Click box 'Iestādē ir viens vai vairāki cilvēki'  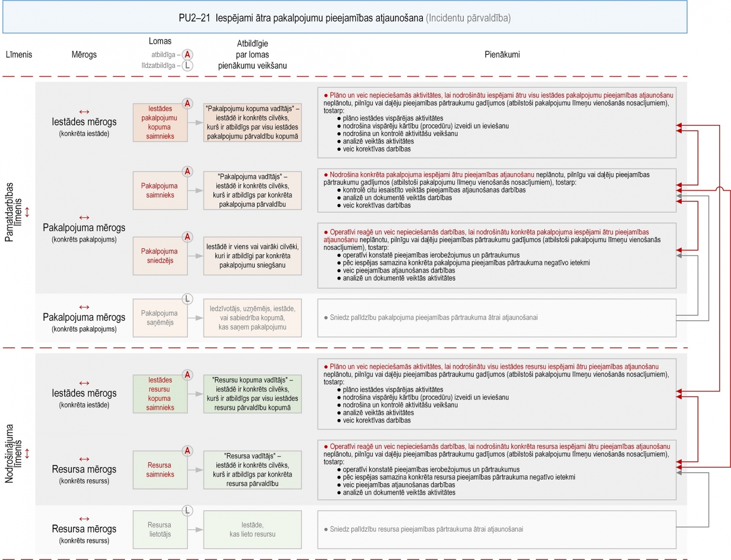tap(253, 256)
